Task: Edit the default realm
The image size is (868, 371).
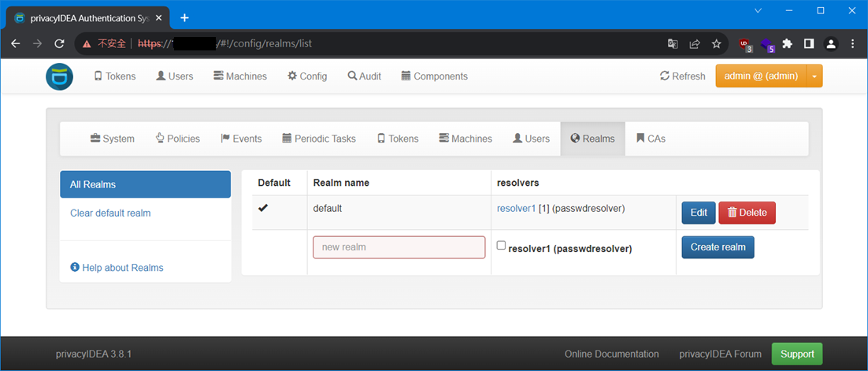Action: click(x=699, y=213)
